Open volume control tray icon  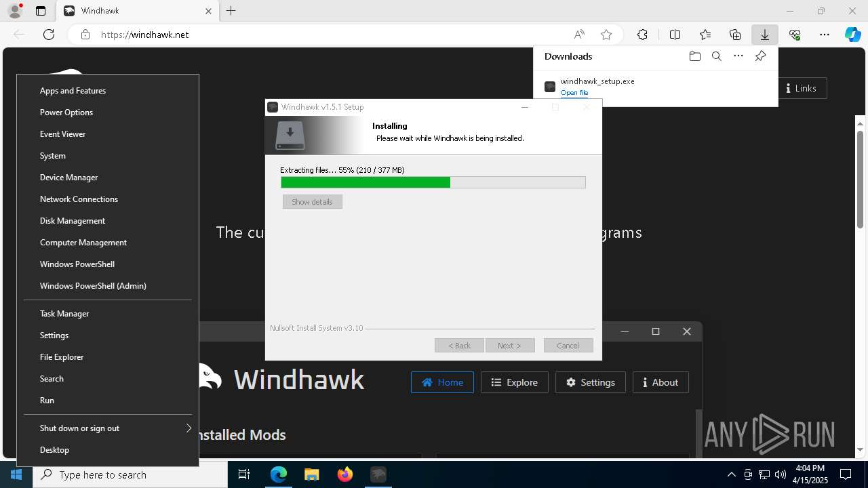(780, 474)
